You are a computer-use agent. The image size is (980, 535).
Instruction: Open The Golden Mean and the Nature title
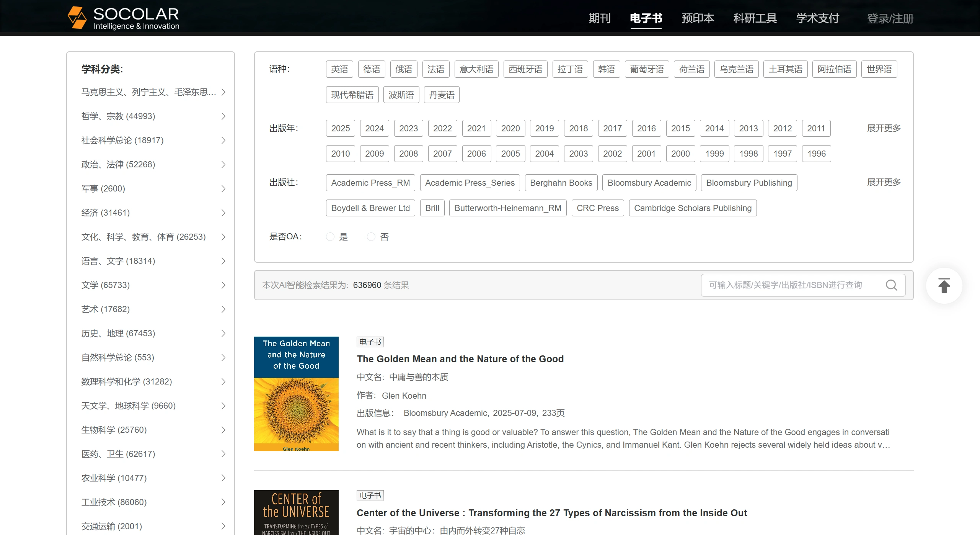click(x=460, y=359)
